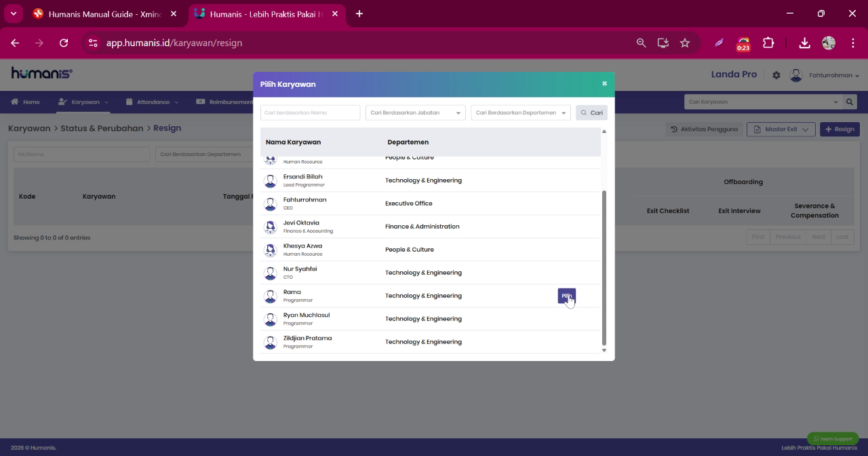Select employee name Jevi Oktavia
The width and height of the screenshot is (868, 456).
pos(301,223)
